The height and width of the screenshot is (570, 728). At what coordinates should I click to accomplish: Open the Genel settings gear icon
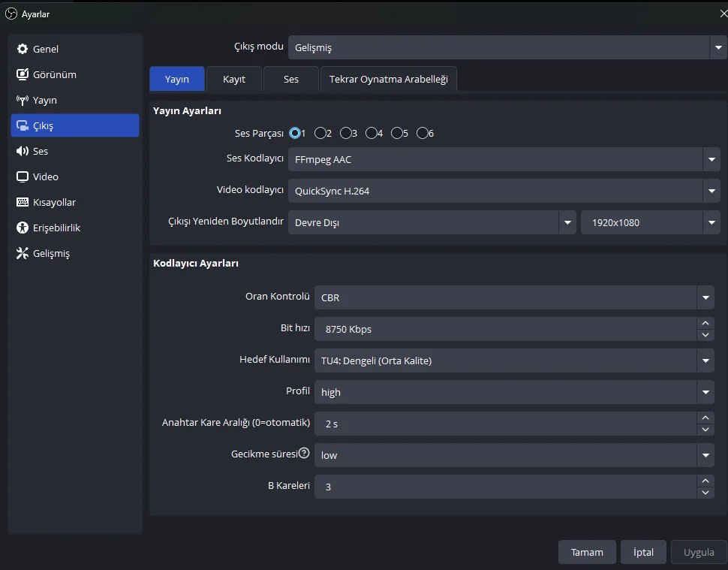click(23, 49)
